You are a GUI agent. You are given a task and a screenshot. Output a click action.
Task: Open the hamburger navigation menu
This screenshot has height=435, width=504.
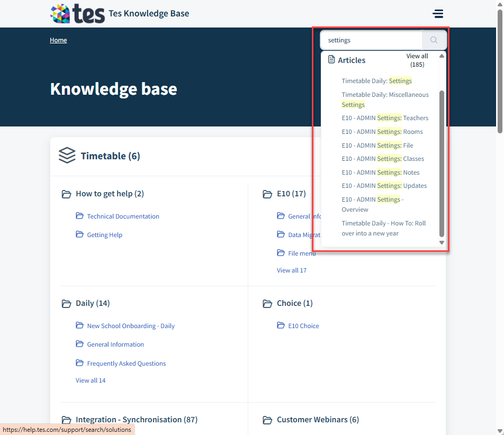pyautogui.click(x=438, y=13)
